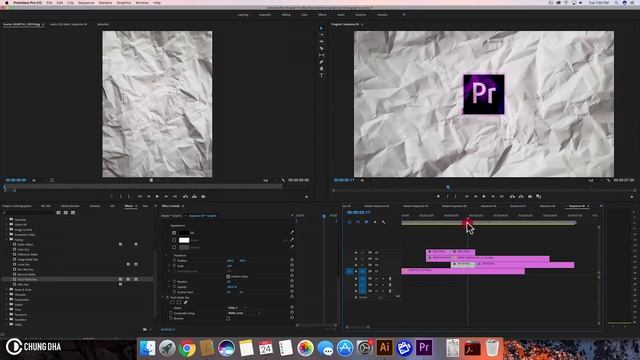Click the Add Marker icon in timeline header
The height and width of the screenshot is (360, 640).
[x=375, y=222]
